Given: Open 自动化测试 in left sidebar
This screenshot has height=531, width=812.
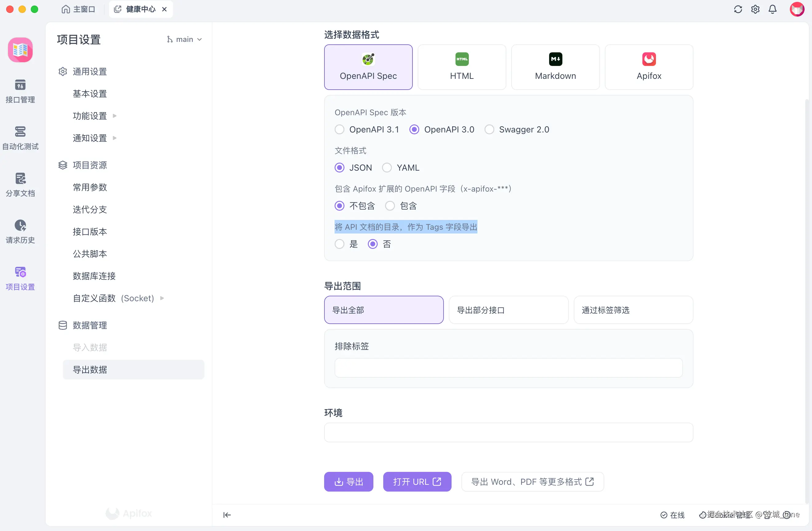Looking at the screenshot, I should click(x=20, y=138).
